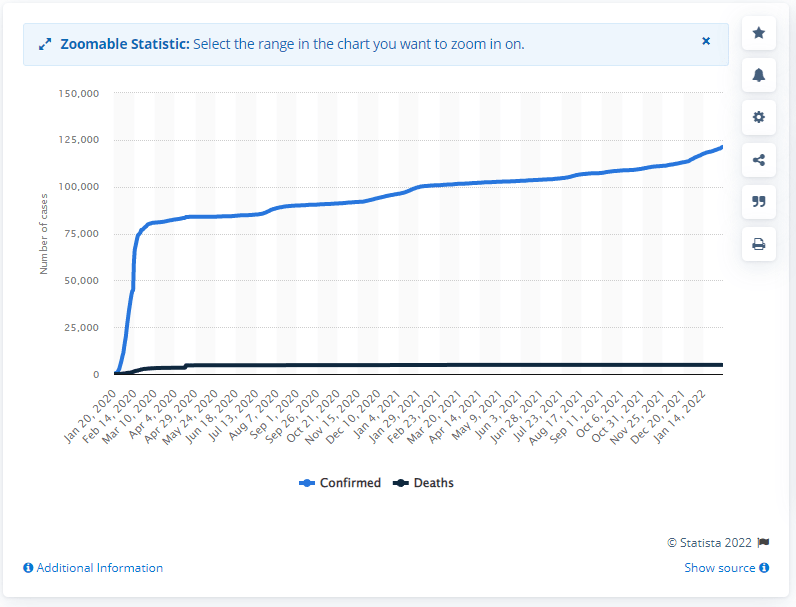
Task: Click the 150,000 y-axis label
Action: (x=79, y=93)
